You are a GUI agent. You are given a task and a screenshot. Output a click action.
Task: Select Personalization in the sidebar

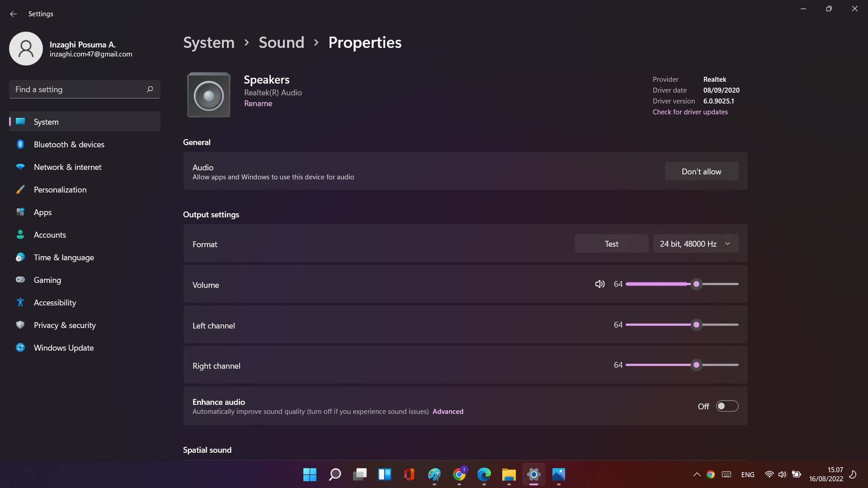pos(85,189)
